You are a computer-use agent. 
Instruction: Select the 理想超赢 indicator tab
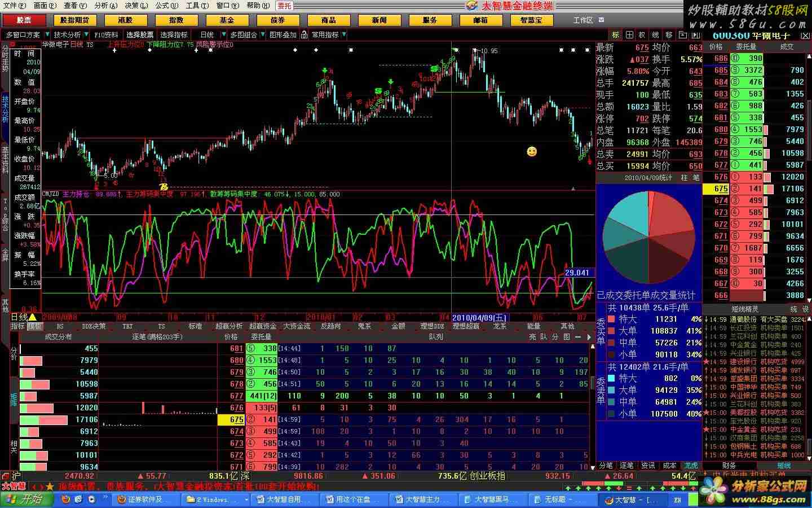pyautogui.click(x=466, y=326)
